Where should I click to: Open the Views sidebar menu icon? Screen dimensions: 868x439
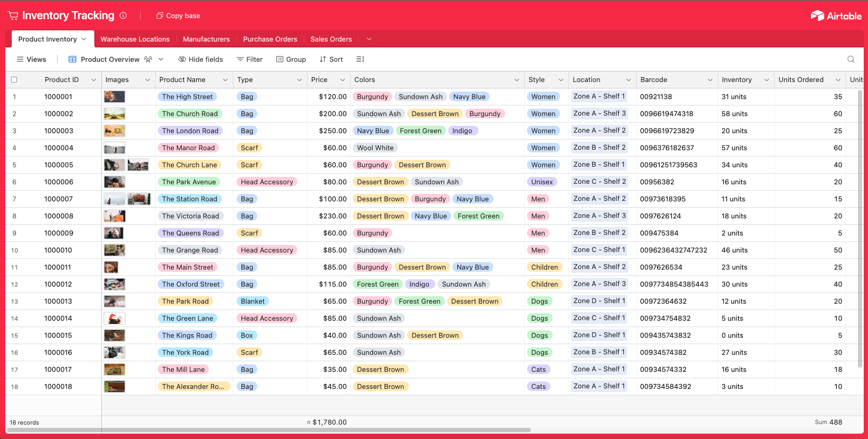(x=20, y=59)
